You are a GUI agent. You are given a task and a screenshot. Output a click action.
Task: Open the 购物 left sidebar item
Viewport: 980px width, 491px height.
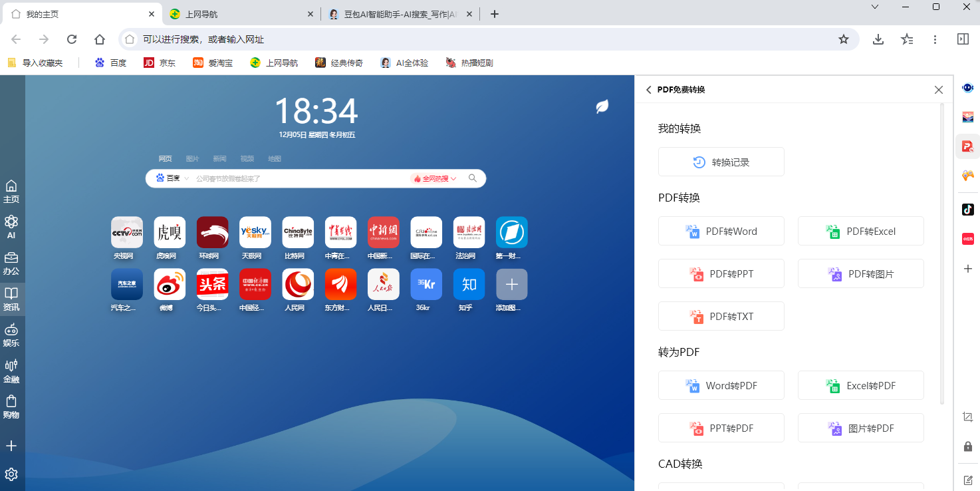pos(11,407)
